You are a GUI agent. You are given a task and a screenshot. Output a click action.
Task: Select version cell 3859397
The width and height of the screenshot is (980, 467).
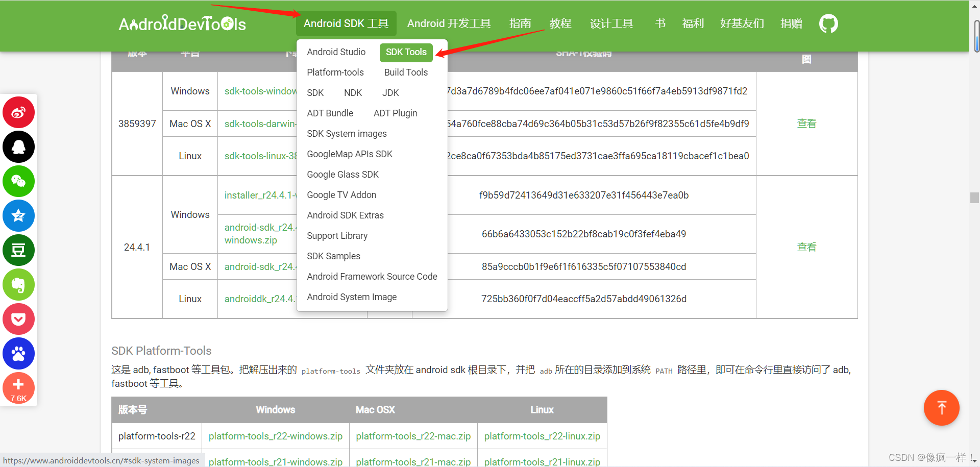click(x=137, y=124)
